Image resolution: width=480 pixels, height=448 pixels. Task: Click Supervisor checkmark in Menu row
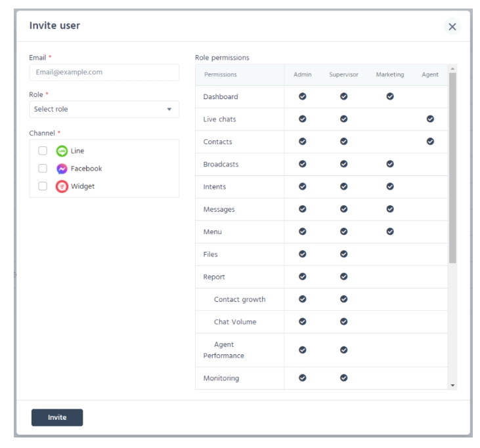pyautogui.click(x=344, y=232)
